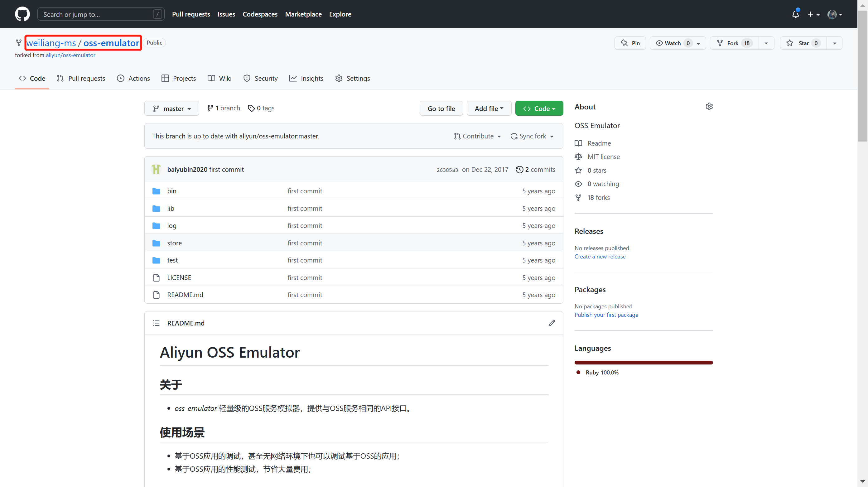Click the Go to file button

coord(441,108)
